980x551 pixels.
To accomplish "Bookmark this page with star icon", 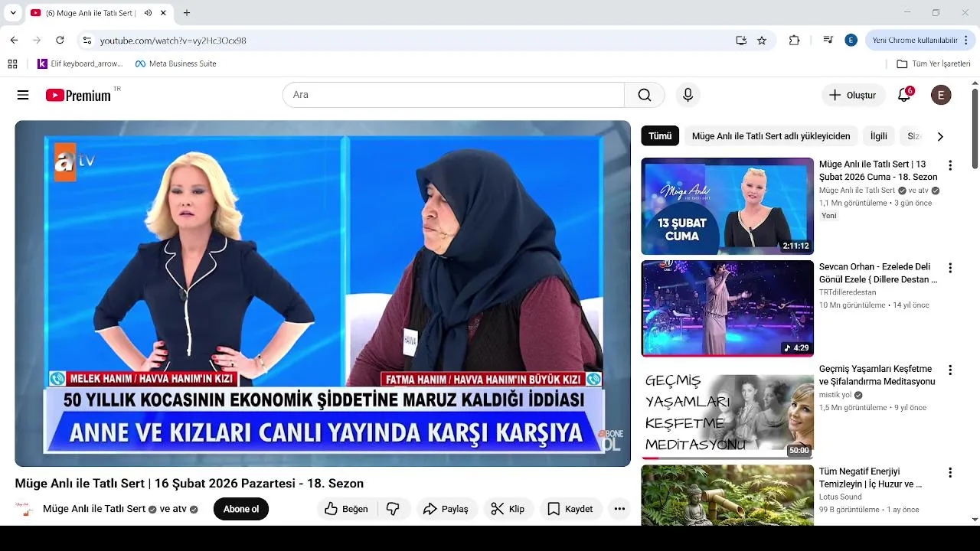I will click(x=762, y=41).
